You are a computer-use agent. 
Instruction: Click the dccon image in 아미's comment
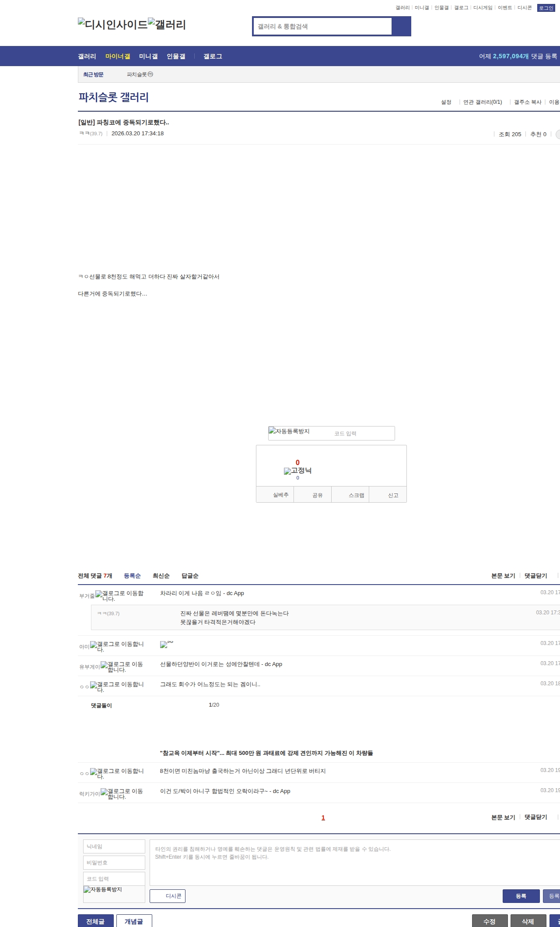click(167, 644)
